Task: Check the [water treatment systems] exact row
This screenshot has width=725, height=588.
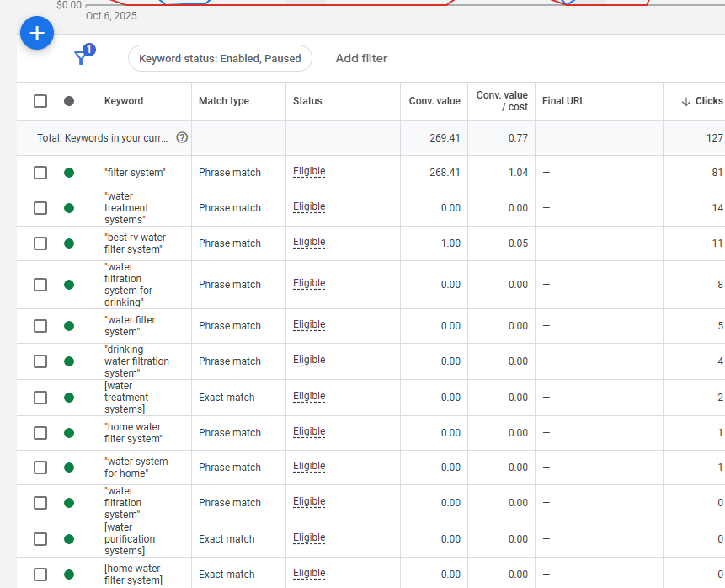Action: (40, 398)
